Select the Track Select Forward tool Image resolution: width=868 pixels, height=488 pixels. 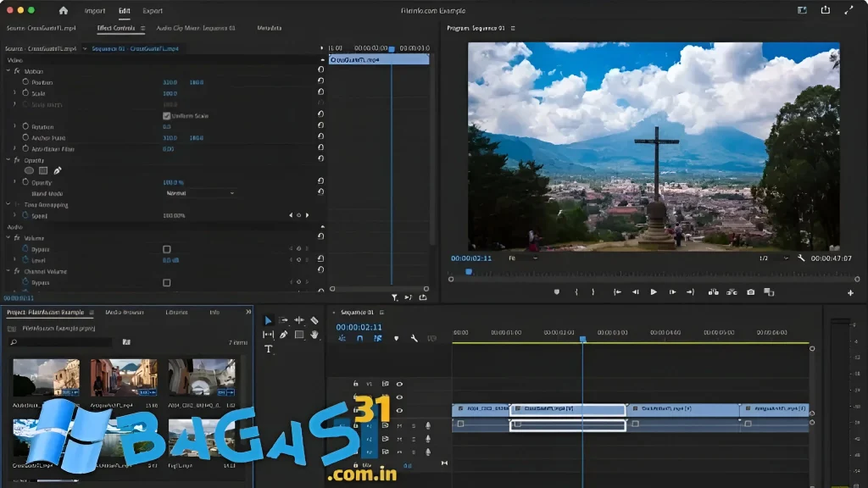tap(283, 320)
